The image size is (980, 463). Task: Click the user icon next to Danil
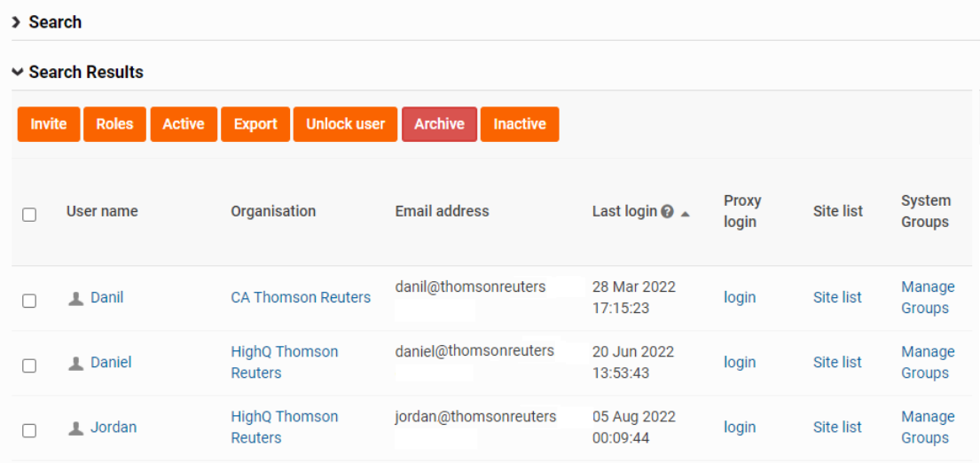76,298
